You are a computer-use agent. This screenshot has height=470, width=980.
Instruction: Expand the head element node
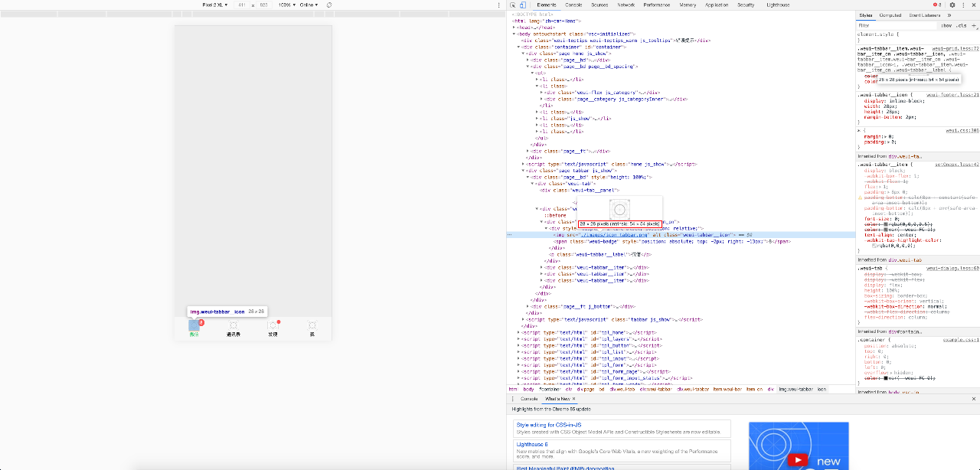[x=514, y=27]
